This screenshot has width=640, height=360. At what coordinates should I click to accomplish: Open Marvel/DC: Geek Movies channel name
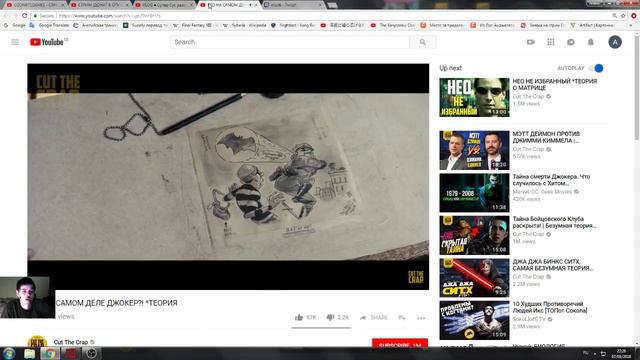542,191
